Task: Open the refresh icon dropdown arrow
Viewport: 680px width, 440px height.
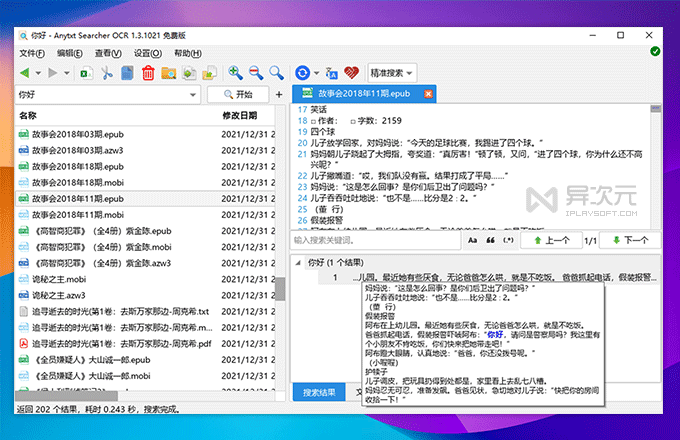Action: pos(317,73)
